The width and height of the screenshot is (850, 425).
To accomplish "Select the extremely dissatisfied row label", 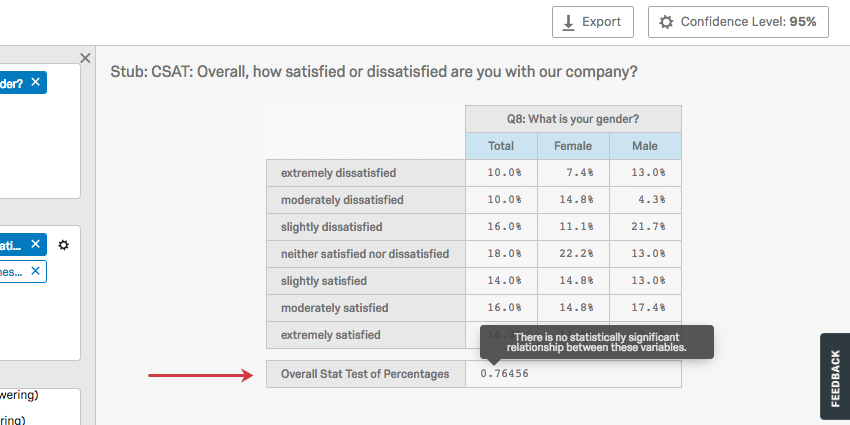I will point(338,173).
